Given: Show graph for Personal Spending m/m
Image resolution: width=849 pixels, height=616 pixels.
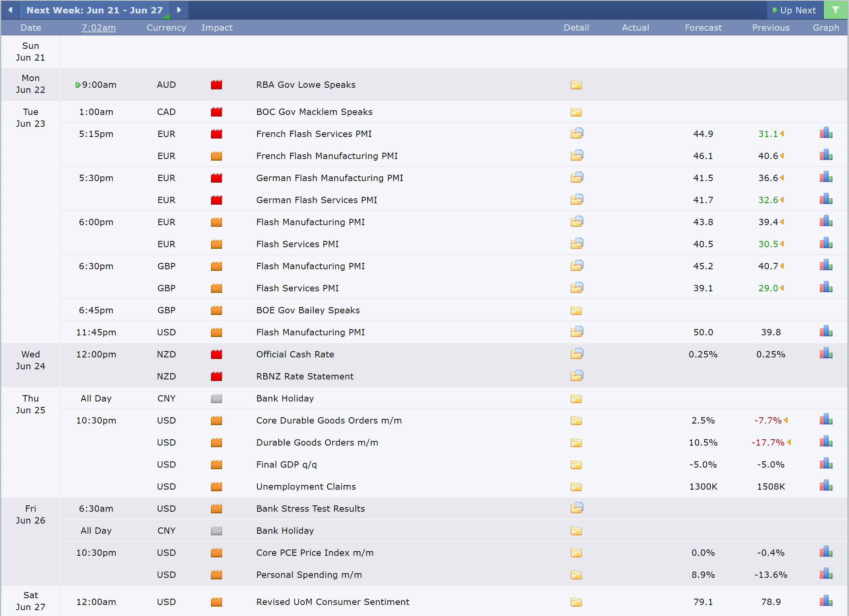Looking at the screenshot, I should coord(826,573).
